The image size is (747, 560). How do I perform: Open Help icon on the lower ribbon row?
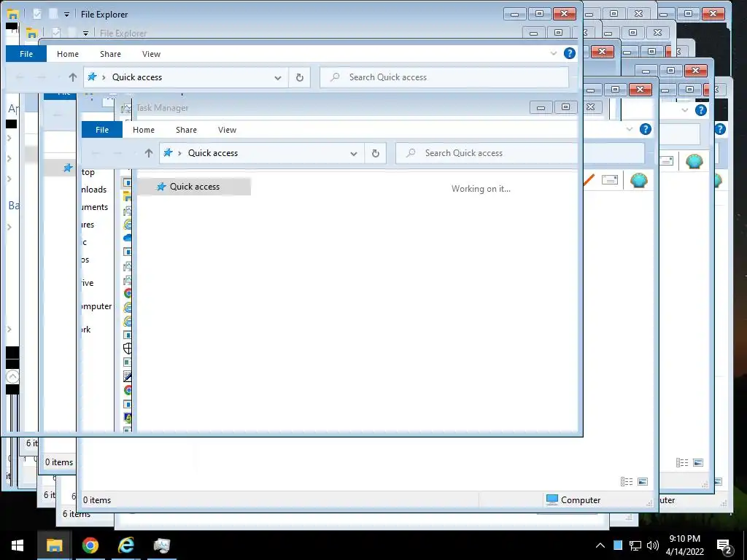click(645, 129)
